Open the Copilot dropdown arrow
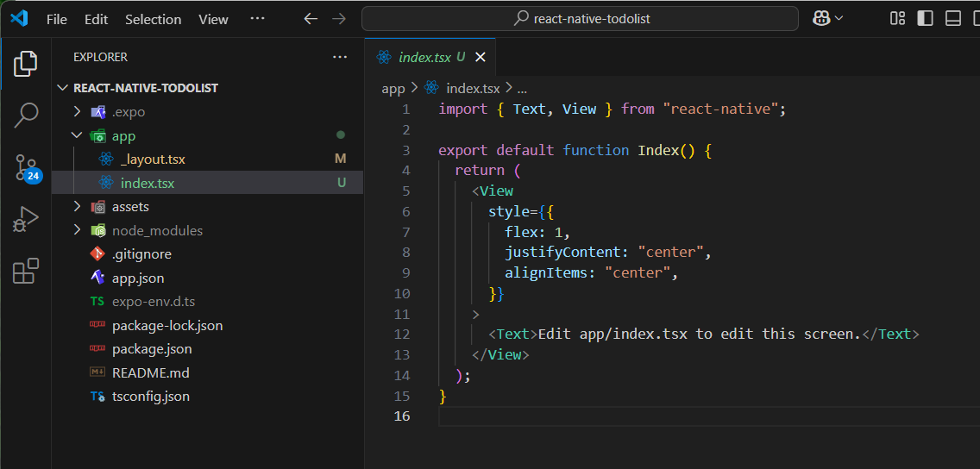The height and width of the screenshot is (469, 980). [x=839, y=19]
